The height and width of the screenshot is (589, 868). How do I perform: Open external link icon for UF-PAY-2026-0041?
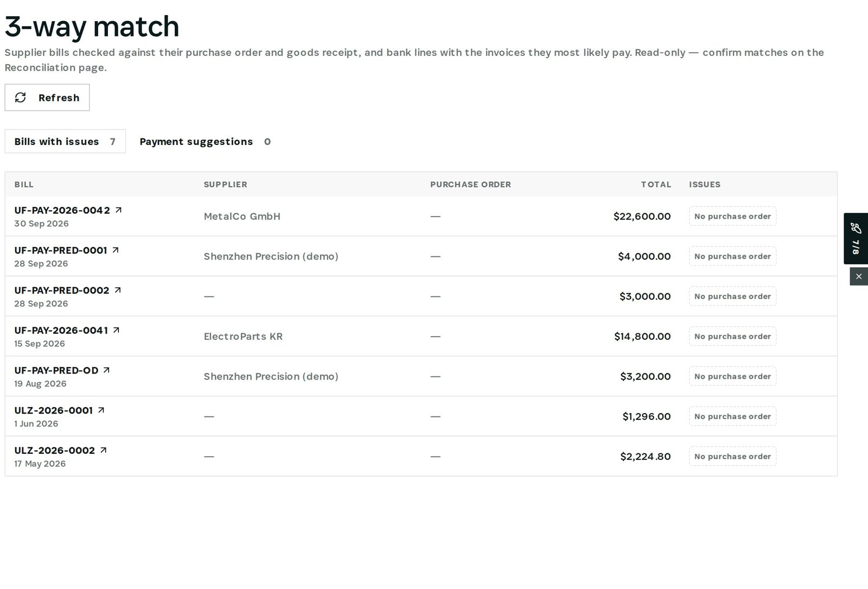[116, 330]
